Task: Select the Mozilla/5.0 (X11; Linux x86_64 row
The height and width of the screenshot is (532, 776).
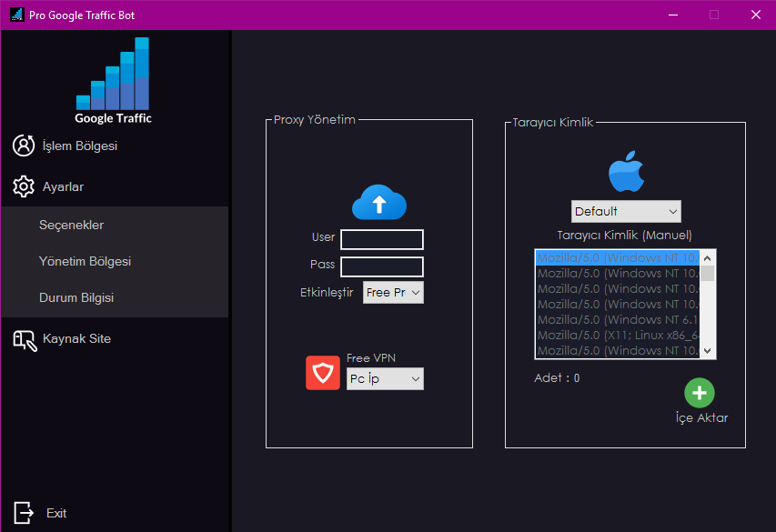Action: point(618,335)
